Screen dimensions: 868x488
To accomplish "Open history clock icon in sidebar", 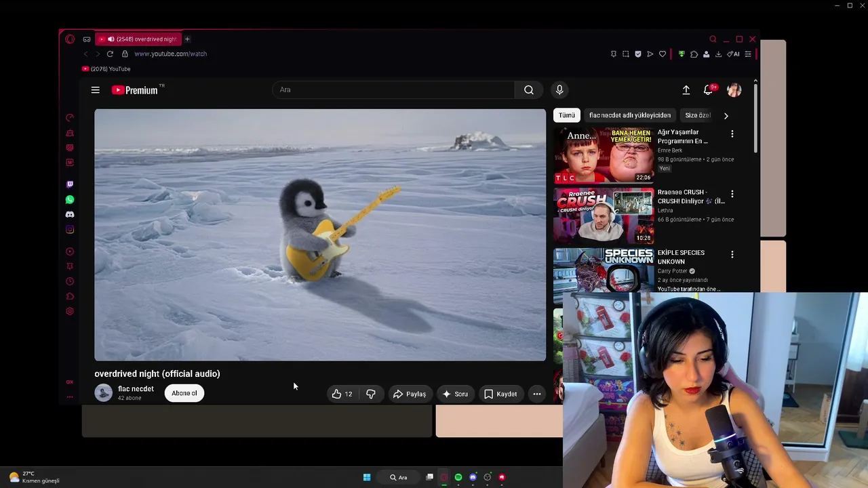I will coord(70,281).
